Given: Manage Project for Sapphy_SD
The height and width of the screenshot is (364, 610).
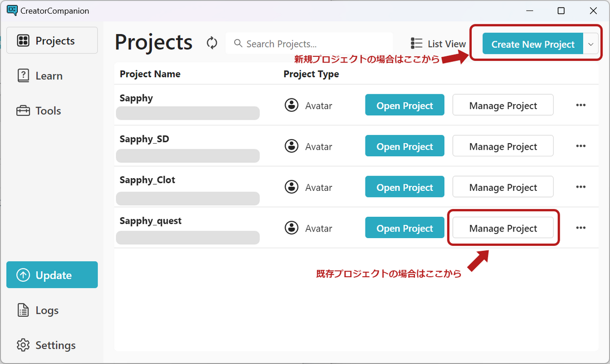Looking at the screenshot, I should (x=503, y=146).
